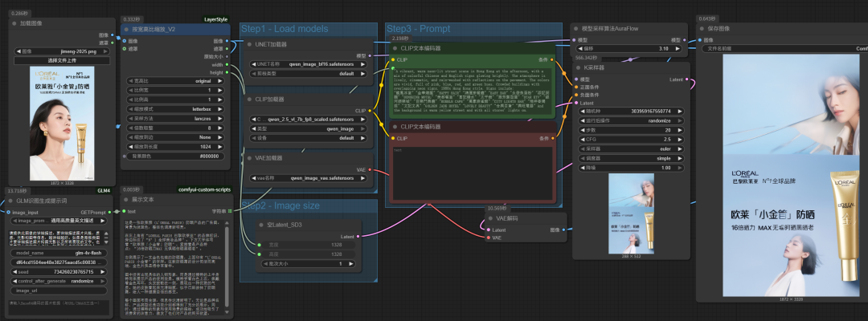Screen dimensions: 868x321
Task: Collapse the 展示文本 node title dot
Action: pos(125,199)
